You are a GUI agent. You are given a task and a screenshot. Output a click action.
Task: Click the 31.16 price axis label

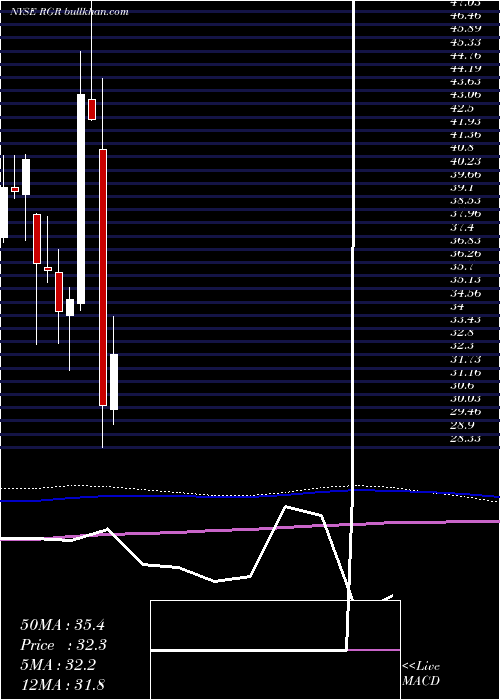click(467, 372)
